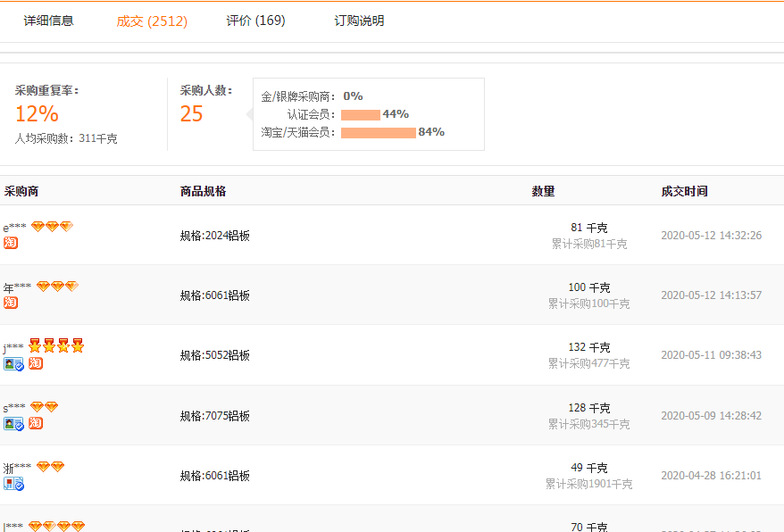This screenshot has width=784, height=532.
Task: Click the 数量 column header
Action: tap(543, 192)
